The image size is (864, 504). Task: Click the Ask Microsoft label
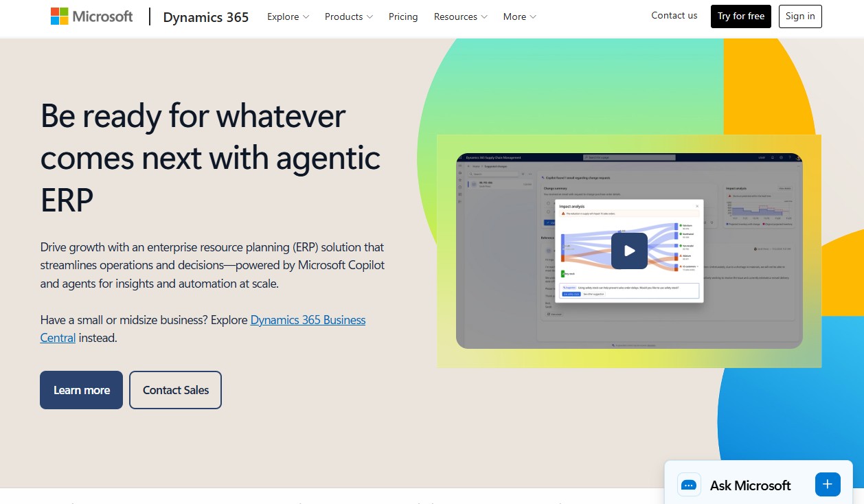click(x=751, y=485)
